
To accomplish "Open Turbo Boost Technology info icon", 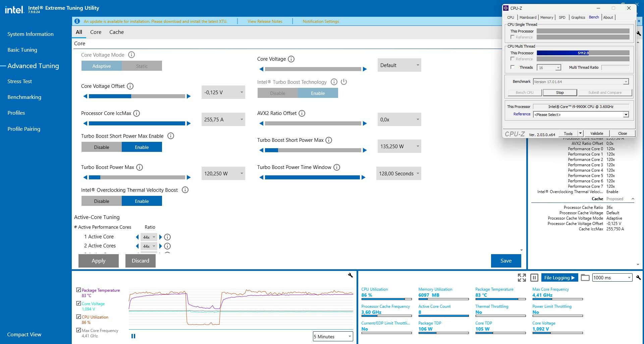I will [334, 82].
